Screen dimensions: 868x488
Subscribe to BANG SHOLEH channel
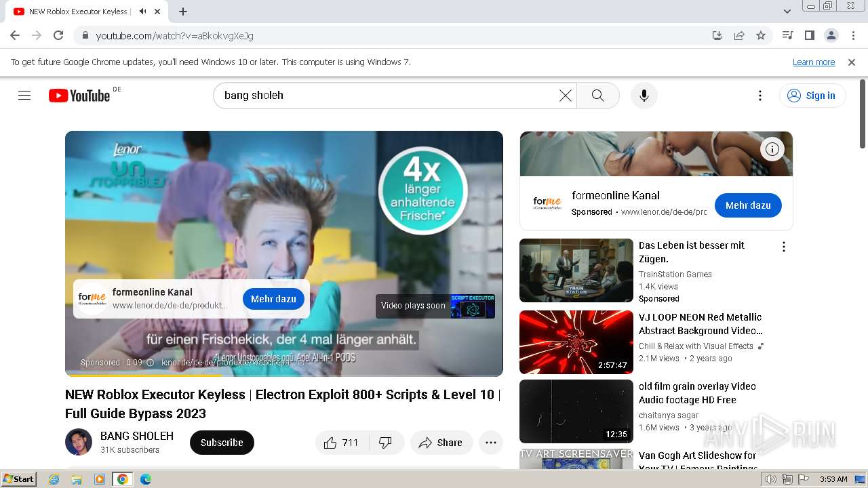(x=222, y=443)
